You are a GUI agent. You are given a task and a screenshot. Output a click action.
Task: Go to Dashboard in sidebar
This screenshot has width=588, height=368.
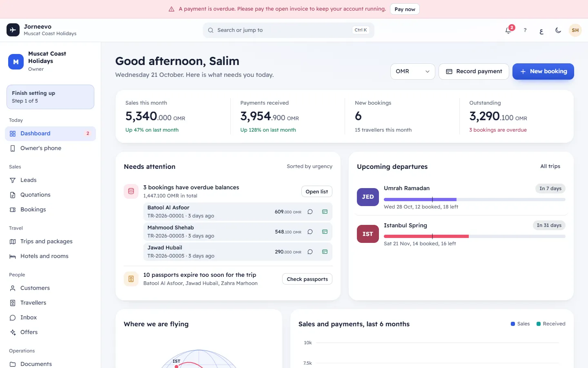click(x=51, y=134)
